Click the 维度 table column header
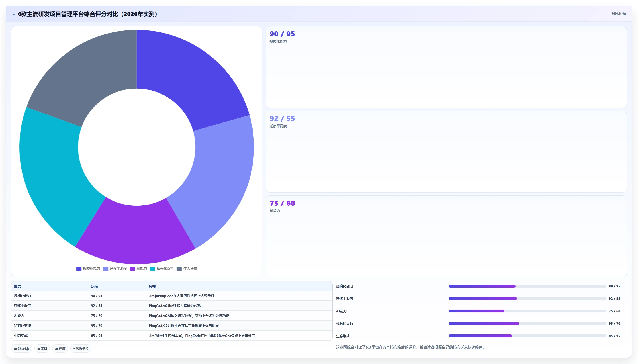Image resolution: width=638 pixels, height=364 pixels. 17,286
